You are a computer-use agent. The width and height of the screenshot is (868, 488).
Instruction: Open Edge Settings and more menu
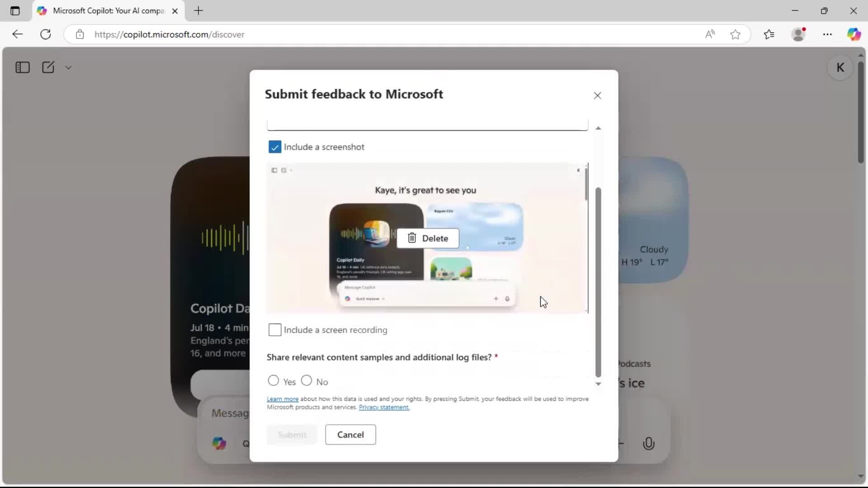click(827, 34)
